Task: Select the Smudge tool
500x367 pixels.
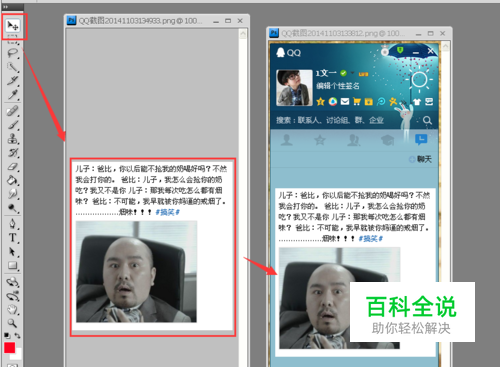Action: point(13,194)
